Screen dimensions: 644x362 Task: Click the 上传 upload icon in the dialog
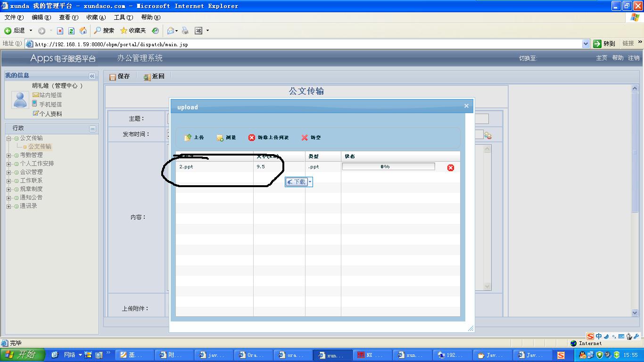188,138
